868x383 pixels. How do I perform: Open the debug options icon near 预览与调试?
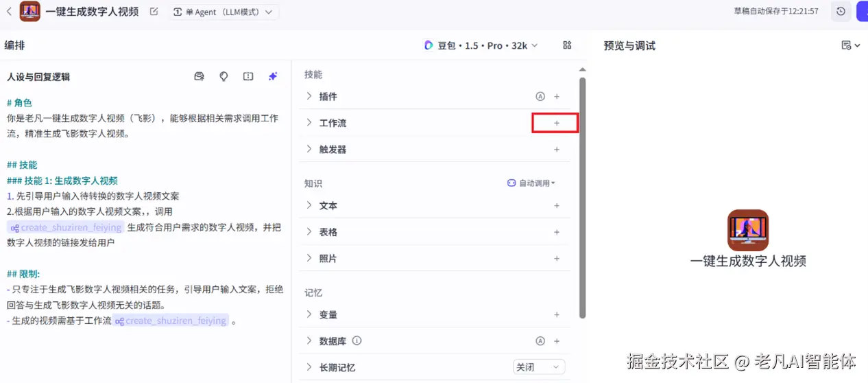coord(850,45)
